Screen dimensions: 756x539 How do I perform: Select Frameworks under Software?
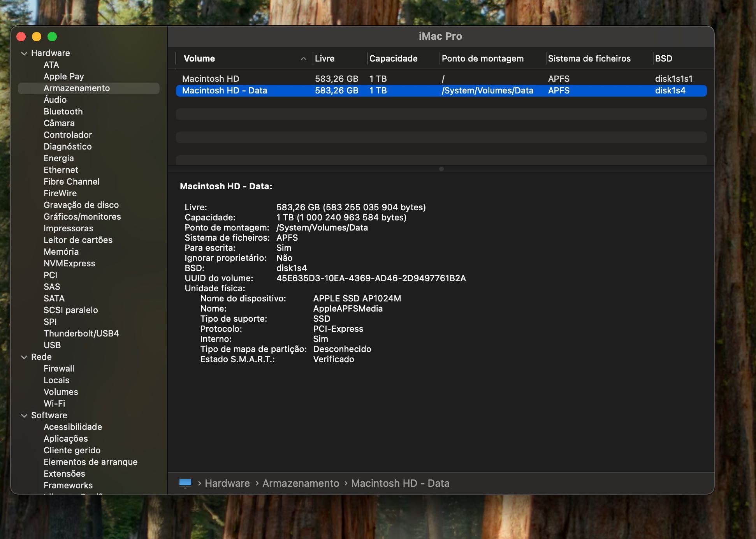pyautogui.click(x=68, y=485)
